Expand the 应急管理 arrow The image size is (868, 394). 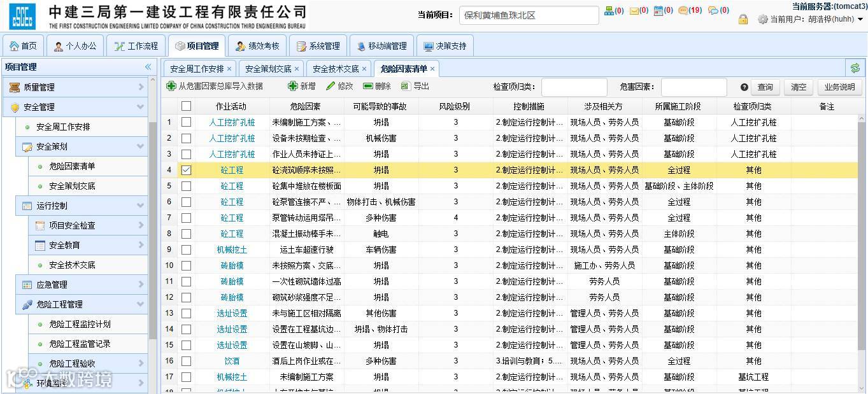tap(141, 285)
